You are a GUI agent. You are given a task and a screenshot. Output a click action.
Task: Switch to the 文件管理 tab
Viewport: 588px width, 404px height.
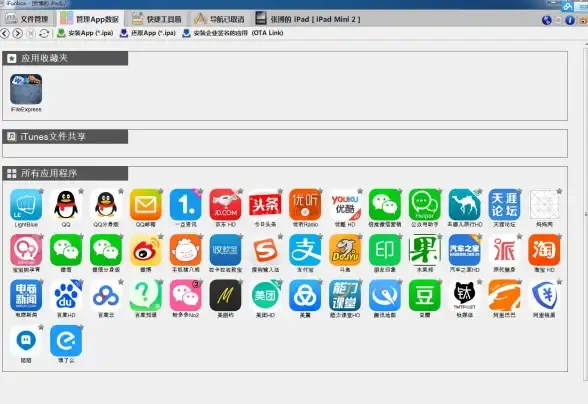pos(26,19)
